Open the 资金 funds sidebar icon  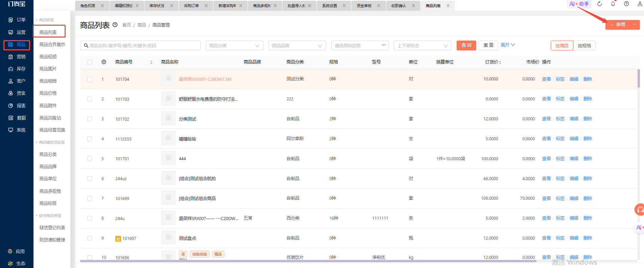coord(10,93)
